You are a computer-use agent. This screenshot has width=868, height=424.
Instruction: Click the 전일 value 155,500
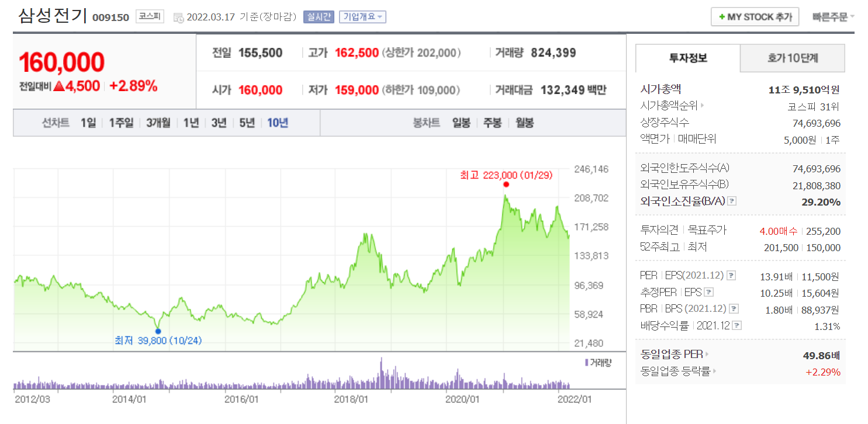[x=260, y=53]
